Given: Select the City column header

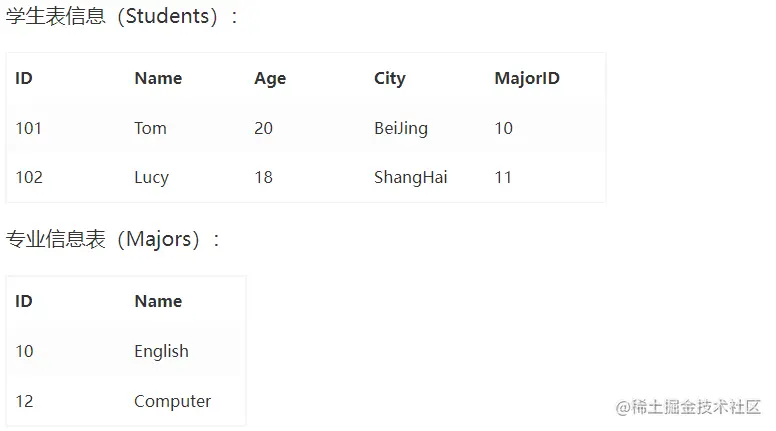Looking at the screenshot, I should pos(390,79).
